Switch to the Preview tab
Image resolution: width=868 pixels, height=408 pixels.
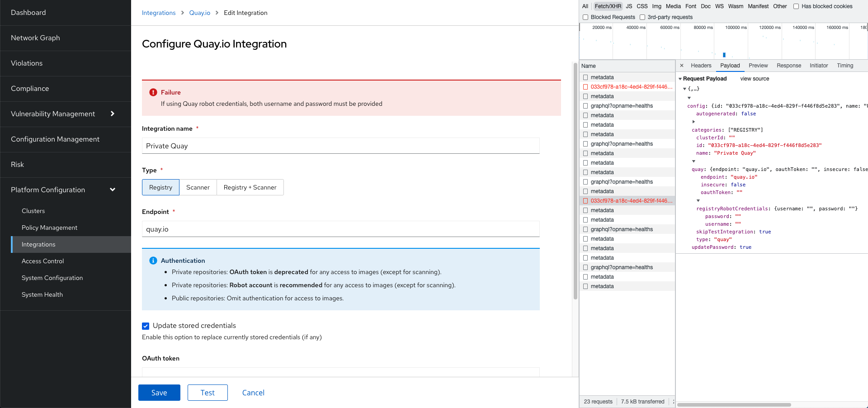[x=758, y=66]
